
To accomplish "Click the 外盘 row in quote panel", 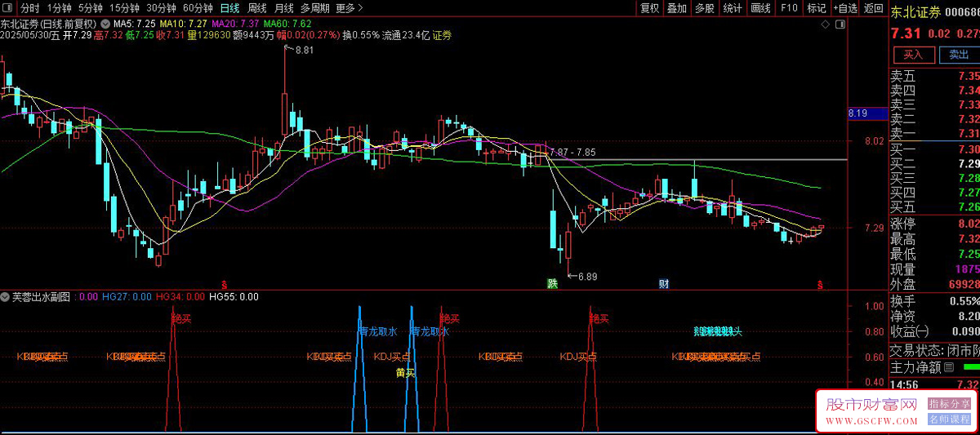I will point(934,285).
